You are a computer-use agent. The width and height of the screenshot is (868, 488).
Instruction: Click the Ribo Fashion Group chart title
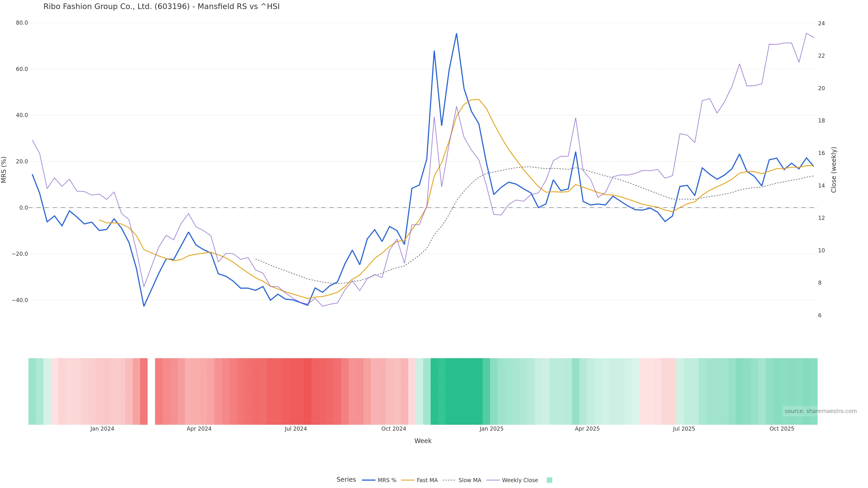(161, 7)
